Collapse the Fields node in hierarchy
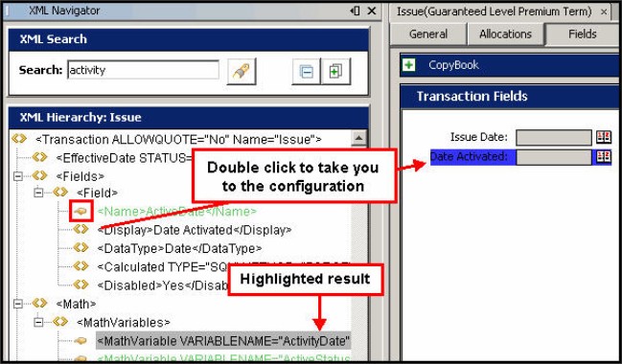This screenshot has width=622, height=364. (18, 176)
